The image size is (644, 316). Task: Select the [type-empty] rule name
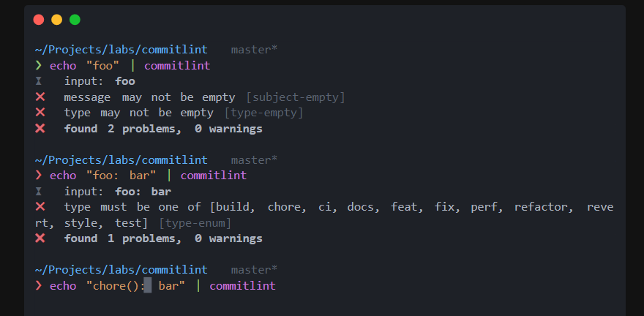pyautogui.click(x=263, y=113)
